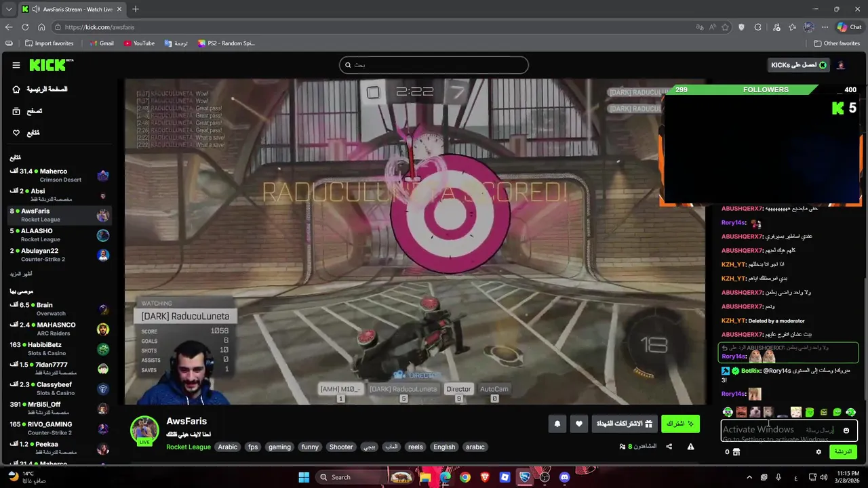Open a new browser tab
This screenshot has height=488, width=868.
coord(136,9)
